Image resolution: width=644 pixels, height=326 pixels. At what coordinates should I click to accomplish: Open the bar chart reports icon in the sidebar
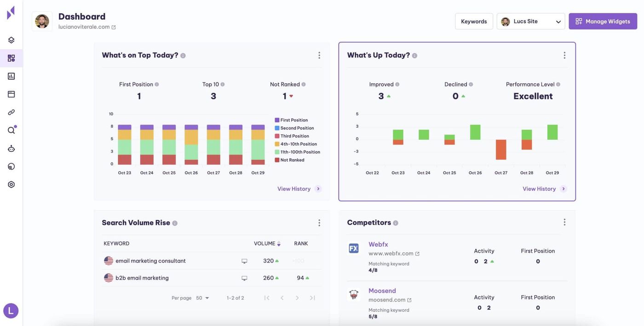(11, 76)
